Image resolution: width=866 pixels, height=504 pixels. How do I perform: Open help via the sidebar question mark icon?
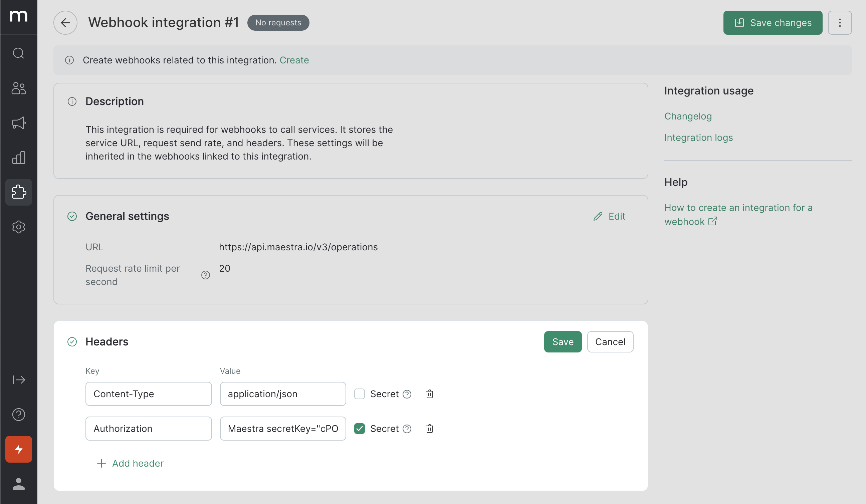click(x=19, y=415)
